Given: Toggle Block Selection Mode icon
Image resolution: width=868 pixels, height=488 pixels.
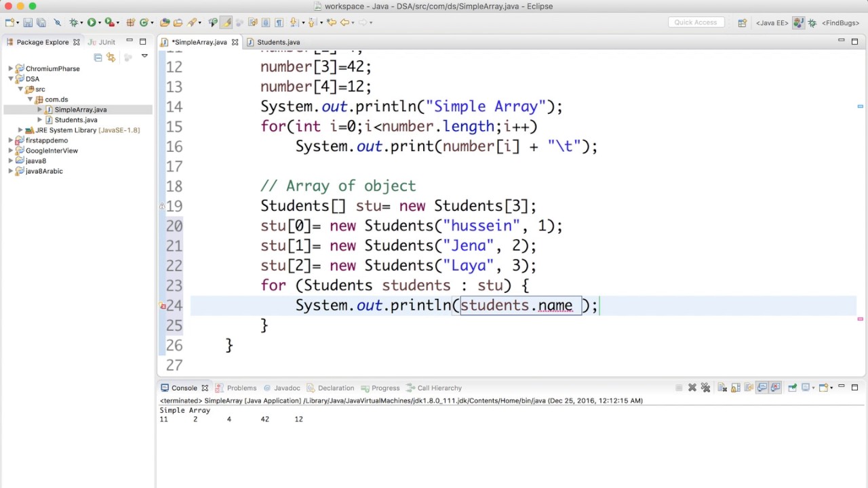Looking at the screenshot, I should point(265,22).
